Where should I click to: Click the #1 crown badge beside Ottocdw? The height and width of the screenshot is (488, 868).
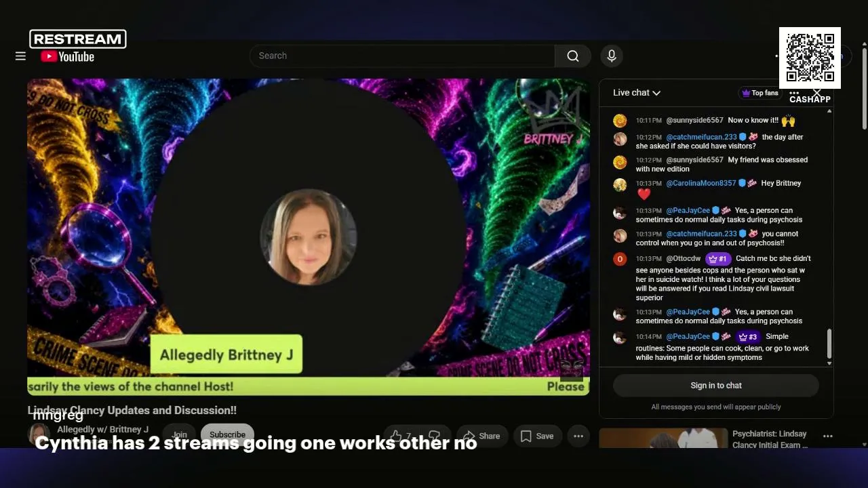click(x=717, y=259)
